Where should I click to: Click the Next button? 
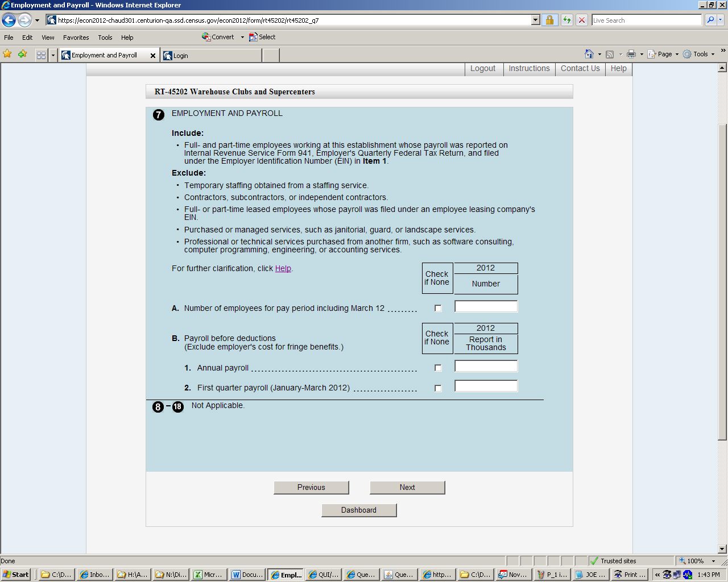(x=407, y=488)
